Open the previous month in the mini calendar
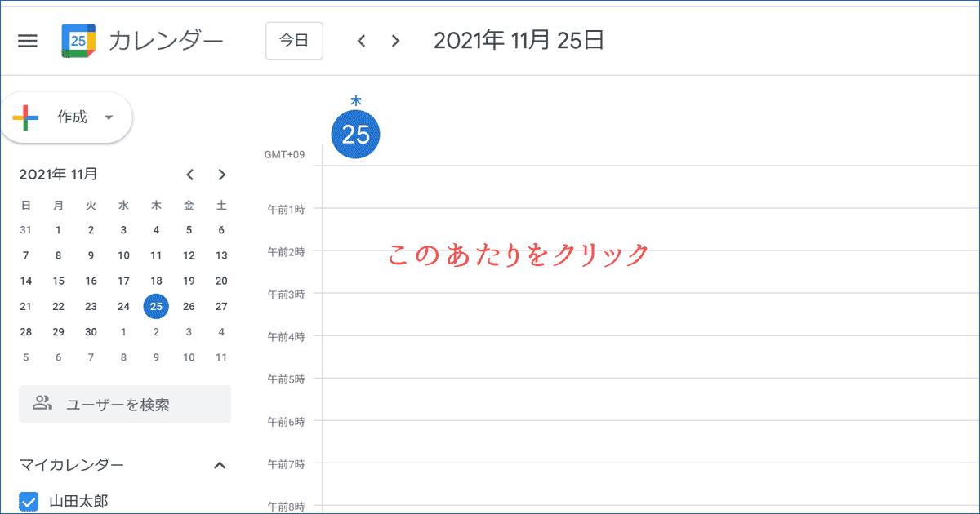The height and width of the screenshot is (514, 980). point(189,174)
